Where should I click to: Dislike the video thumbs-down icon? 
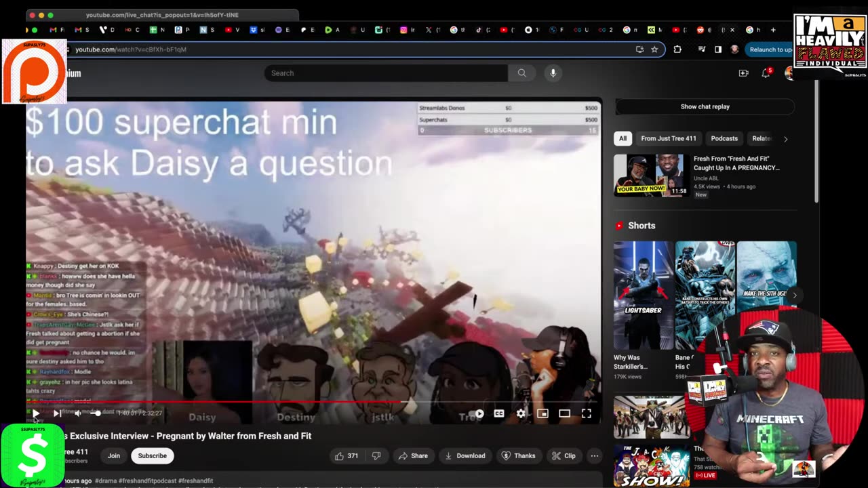coord(376,456)
